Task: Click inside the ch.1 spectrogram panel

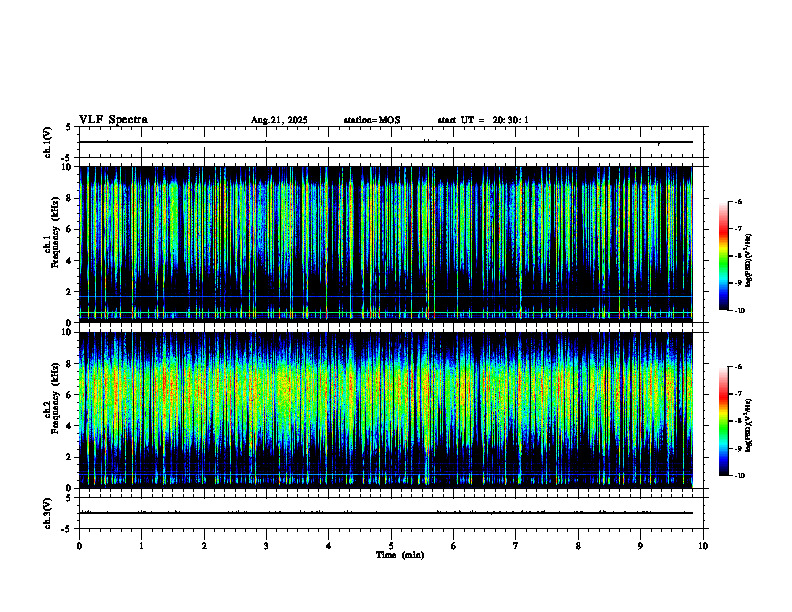Action: tap(386, 244)
